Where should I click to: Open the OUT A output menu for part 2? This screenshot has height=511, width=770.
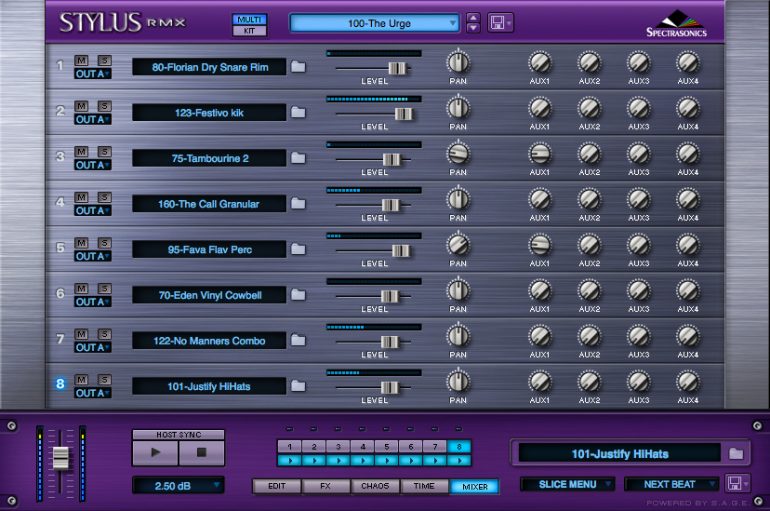pyautogui.click(x=92, y=120)
